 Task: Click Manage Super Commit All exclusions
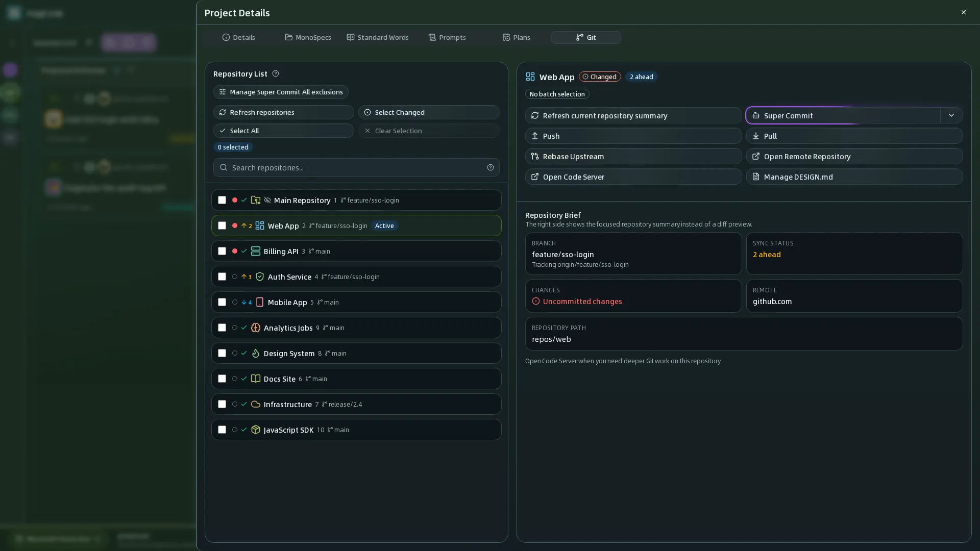click(281, 92)
